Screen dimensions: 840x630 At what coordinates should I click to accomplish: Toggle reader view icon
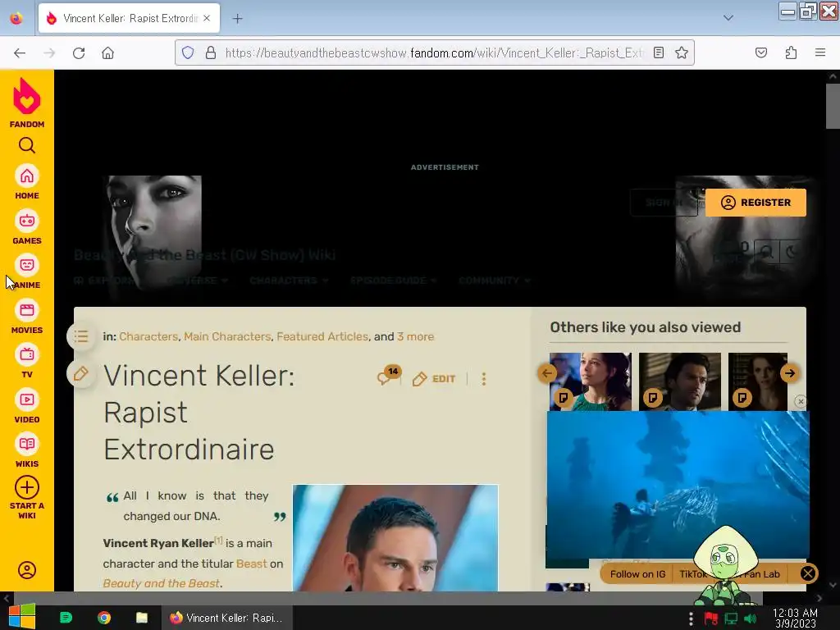[659, 52]
